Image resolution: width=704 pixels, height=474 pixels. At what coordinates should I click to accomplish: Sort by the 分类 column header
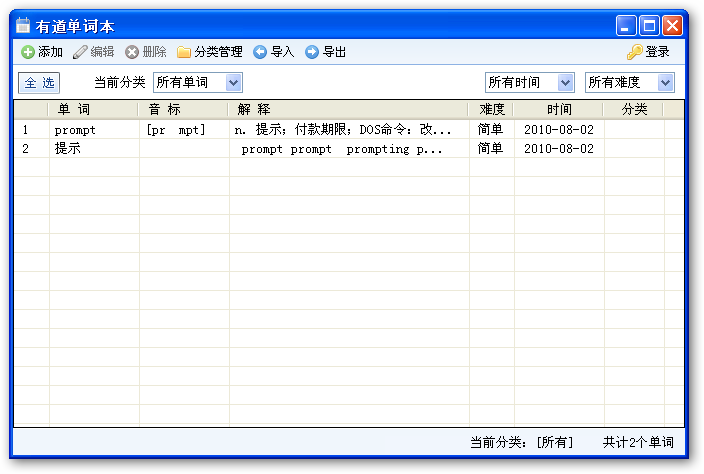tap(634, 110)
